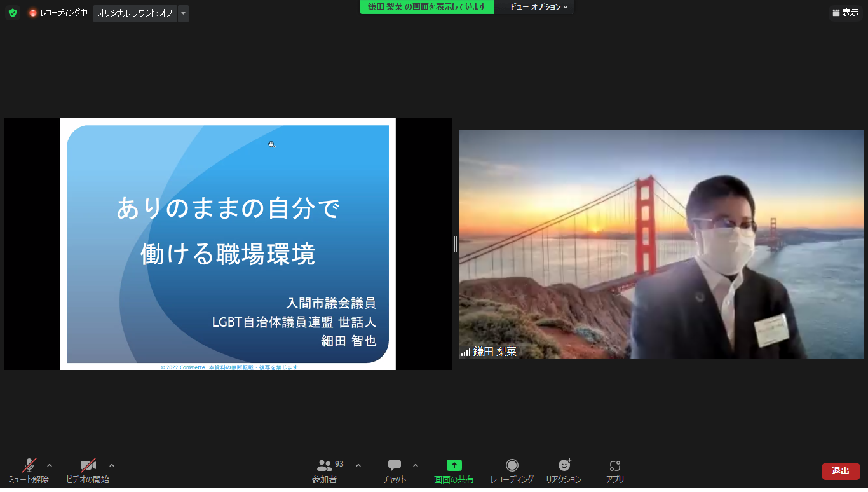Click the divider between slide and video

tap(455, 244)
